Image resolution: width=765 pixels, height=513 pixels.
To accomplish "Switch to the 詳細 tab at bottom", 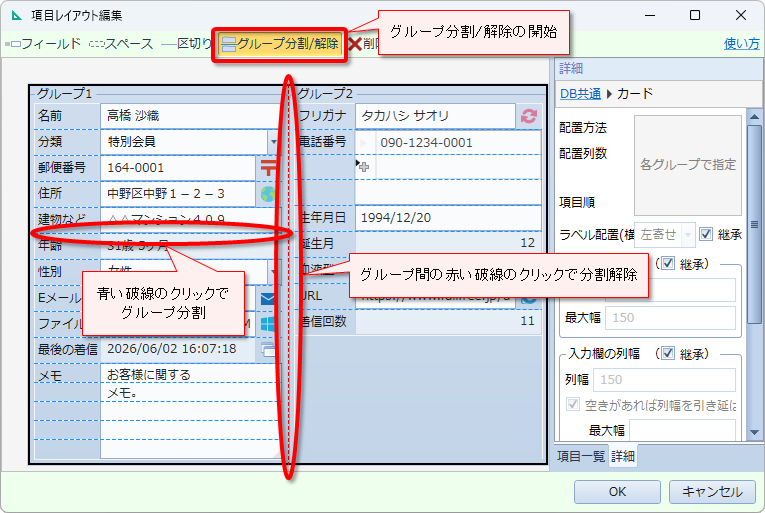I will click(623, 456).
